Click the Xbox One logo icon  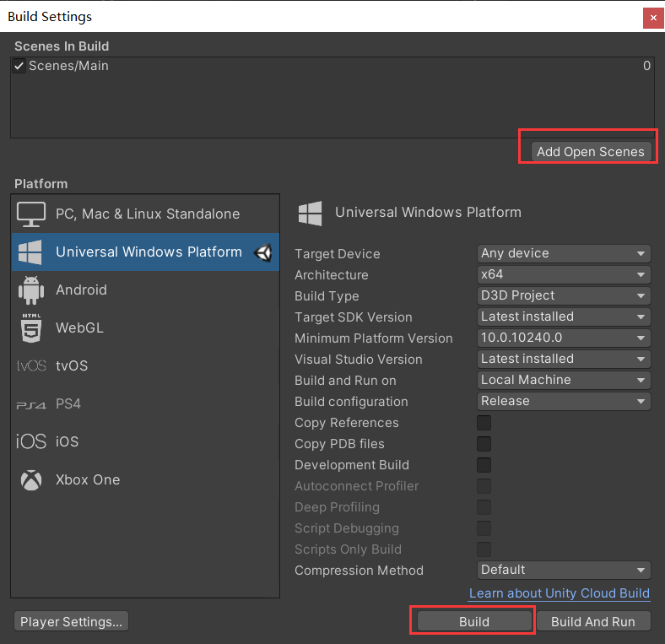coord(31,479)
